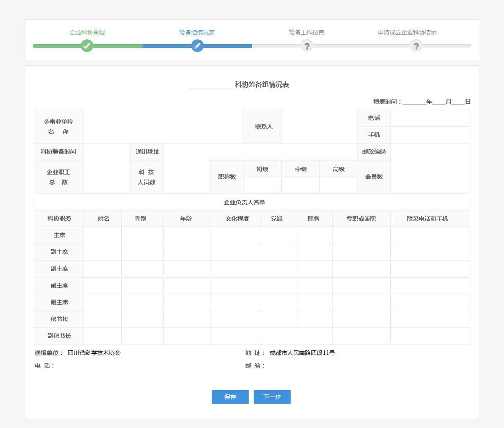
Task: Click the question mark icon under 筹备工作报告
Action: click(x=307, y=46)
